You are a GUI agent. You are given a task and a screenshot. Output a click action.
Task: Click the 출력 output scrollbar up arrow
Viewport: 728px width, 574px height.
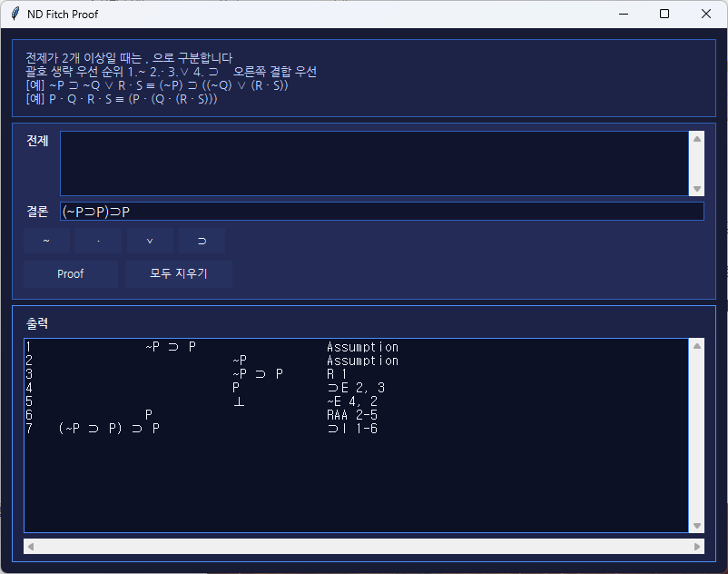coord(696,346)
